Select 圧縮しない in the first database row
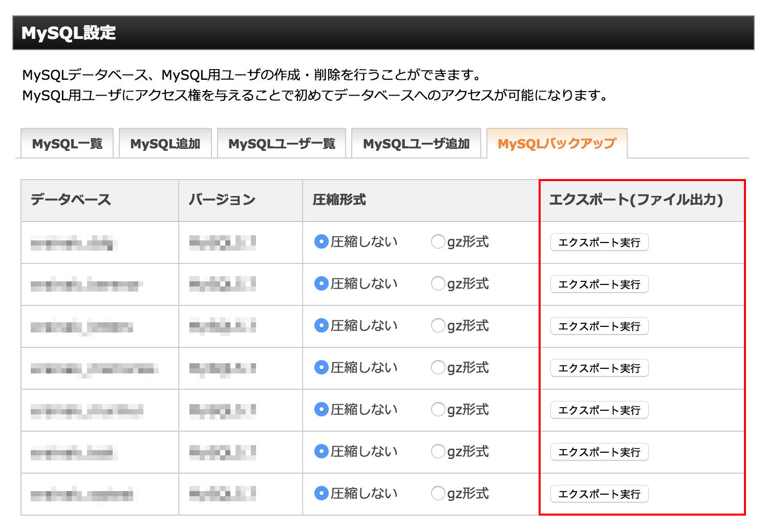This screenshot has width=768, height=532. click(x=321, y=241)
